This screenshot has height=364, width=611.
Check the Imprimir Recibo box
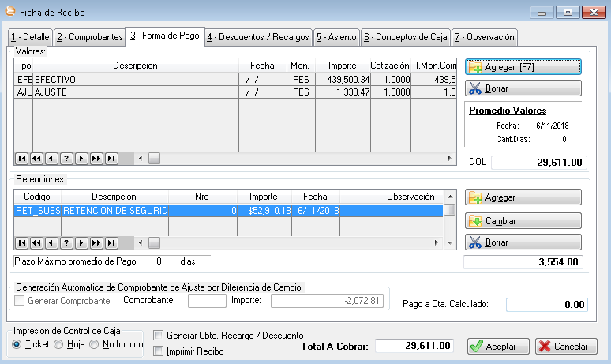(159, 351)
